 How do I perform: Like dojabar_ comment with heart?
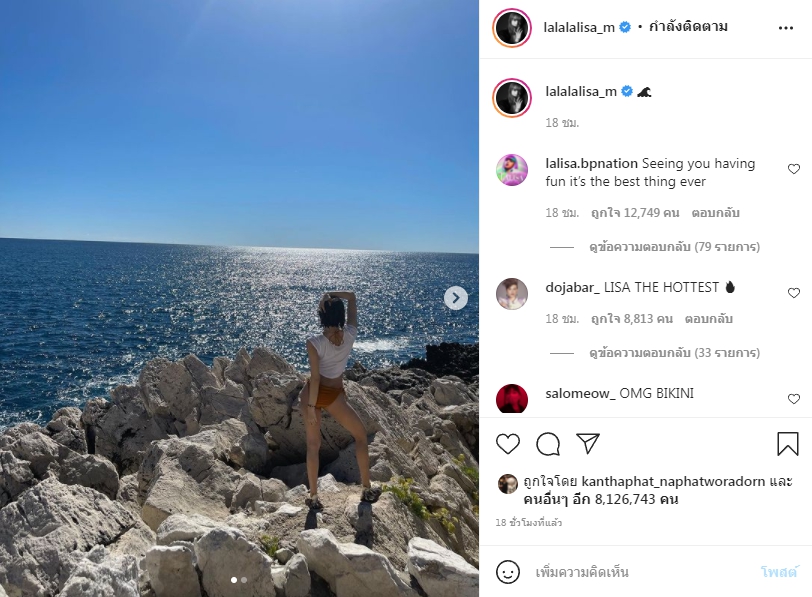[794, 293]
